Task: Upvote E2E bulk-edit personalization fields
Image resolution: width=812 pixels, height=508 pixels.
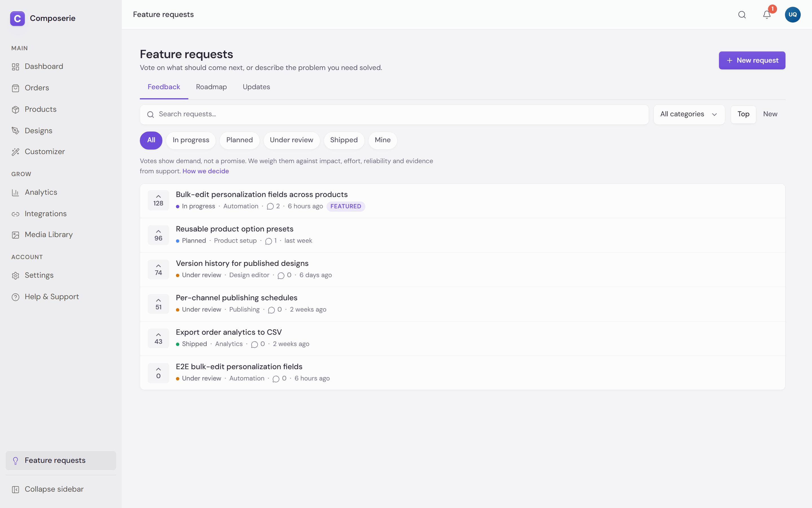Action: coord(158,373)
